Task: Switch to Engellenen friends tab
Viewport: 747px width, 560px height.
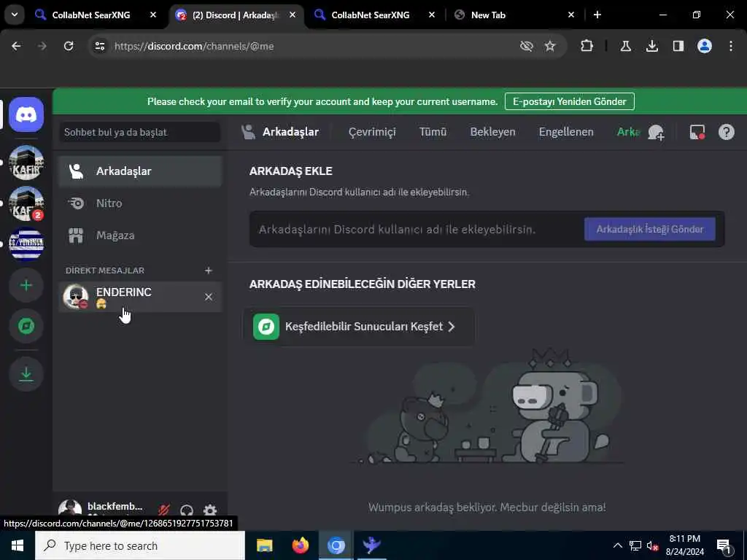Action: click(x=566, y=132)
